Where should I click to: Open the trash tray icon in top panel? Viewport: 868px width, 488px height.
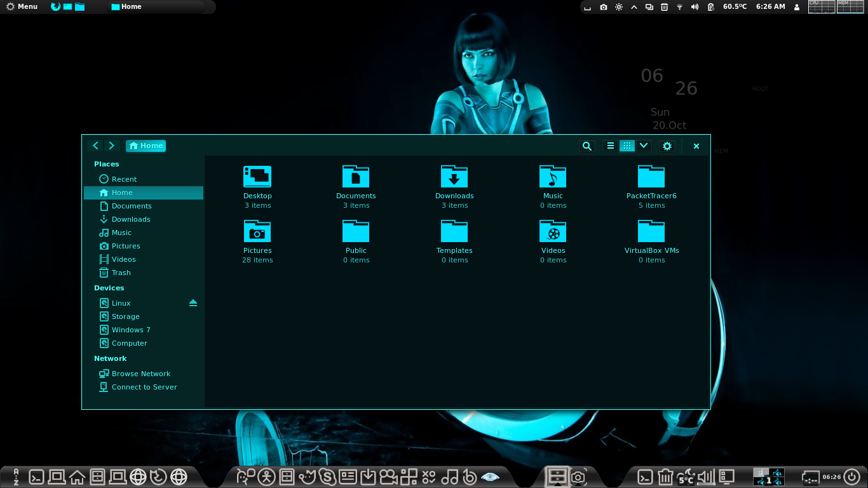(664, 7)
